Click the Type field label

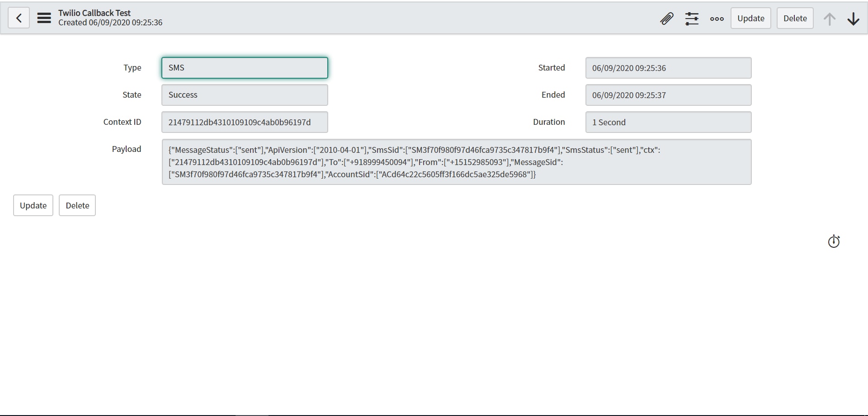pyautogui.click(x=132, y=68)
